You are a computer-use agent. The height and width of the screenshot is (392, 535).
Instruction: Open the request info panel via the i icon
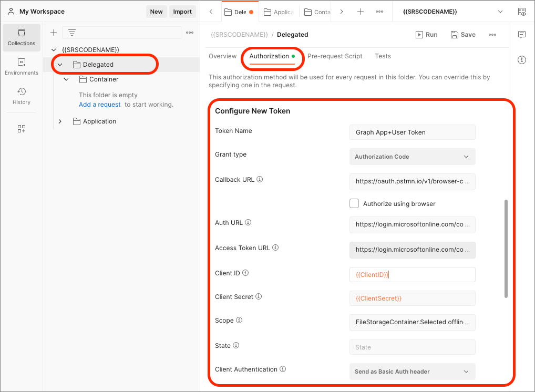point(521,60)
